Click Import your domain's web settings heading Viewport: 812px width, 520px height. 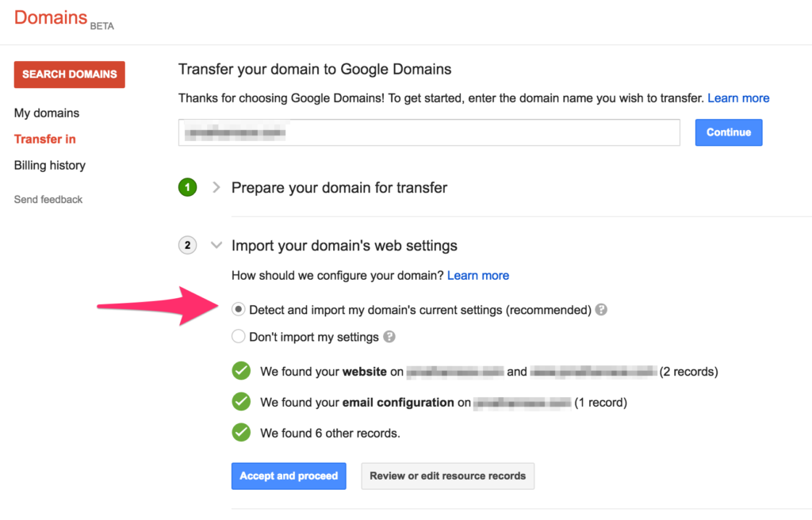click(x=344, y=246)
